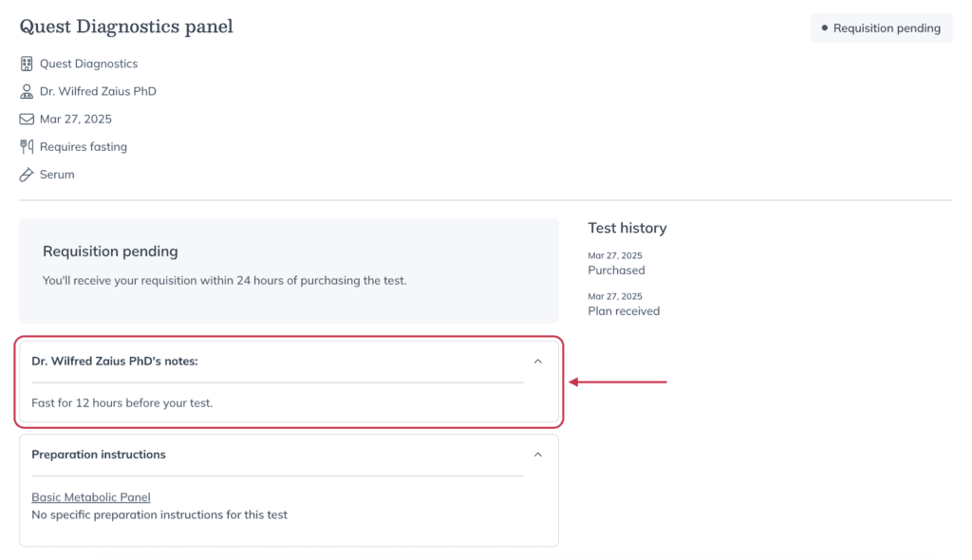Click the practitioner person icon
Image resolution: width=972 pixels, height=560 pixels.
click(x=26, y=91)
